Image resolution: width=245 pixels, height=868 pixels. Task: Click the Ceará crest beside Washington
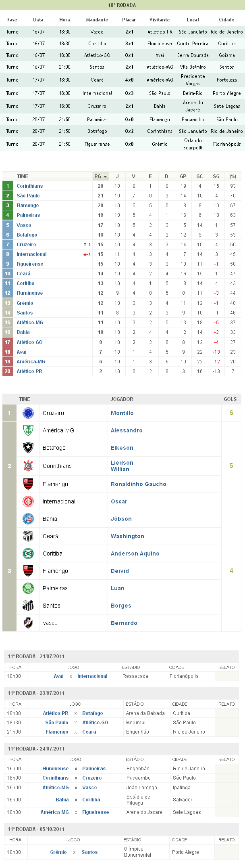tap(28, 536)
